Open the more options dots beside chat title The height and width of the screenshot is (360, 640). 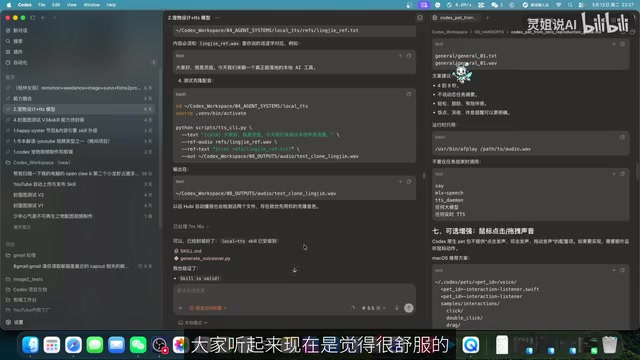click(x=218, y=18)
